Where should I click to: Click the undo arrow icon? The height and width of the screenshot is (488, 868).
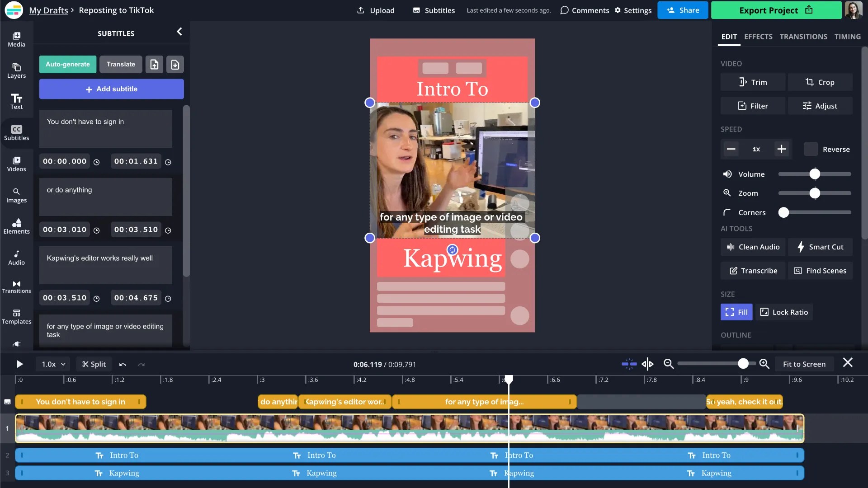click(123, 364)
